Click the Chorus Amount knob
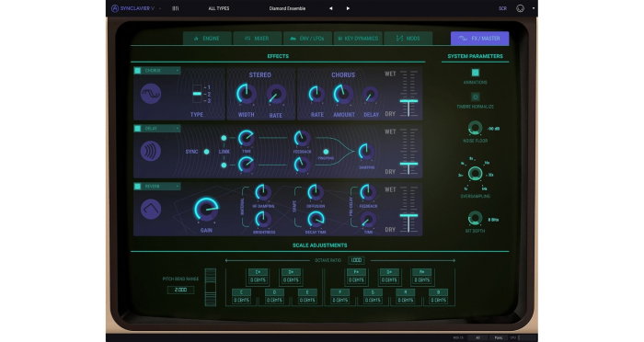The height and width of the screenshot is (342, 644). pos(342,94)
